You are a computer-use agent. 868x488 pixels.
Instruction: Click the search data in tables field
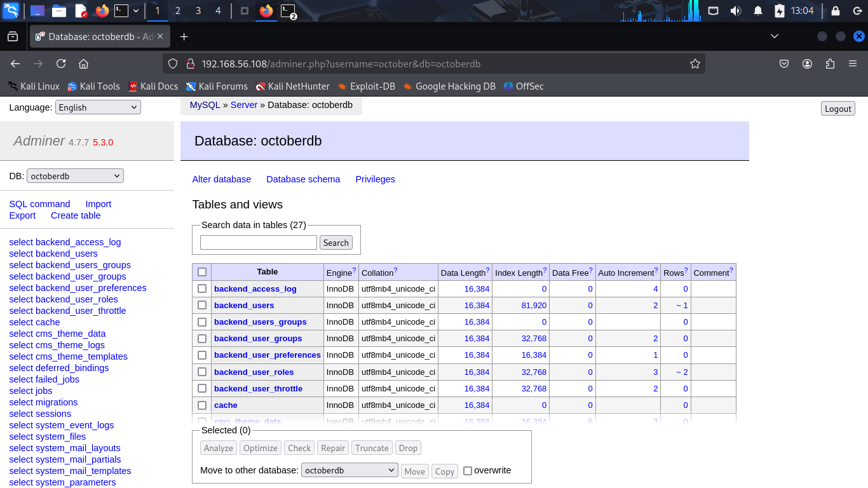tap(258, 242)
